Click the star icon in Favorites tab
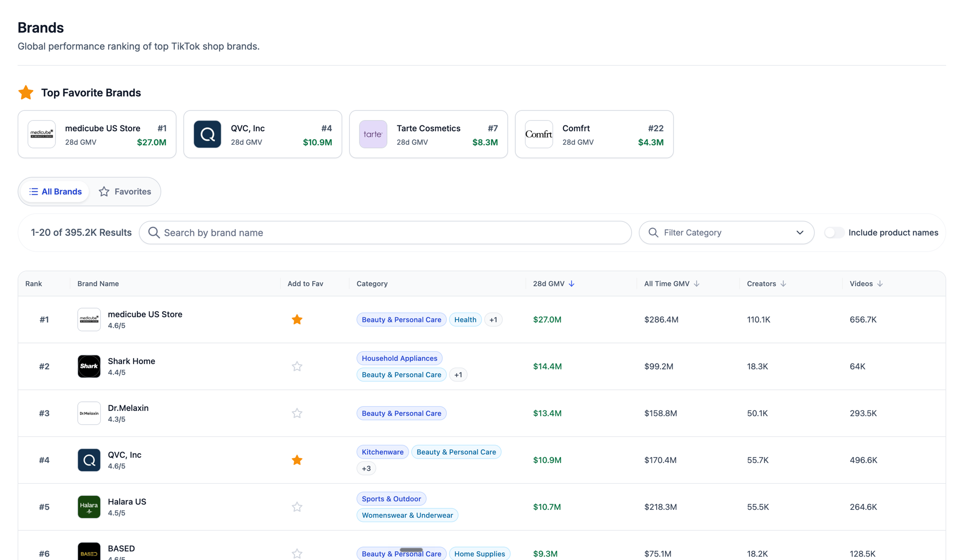Screen dimensions: 965x560 [x=104, y=191]
